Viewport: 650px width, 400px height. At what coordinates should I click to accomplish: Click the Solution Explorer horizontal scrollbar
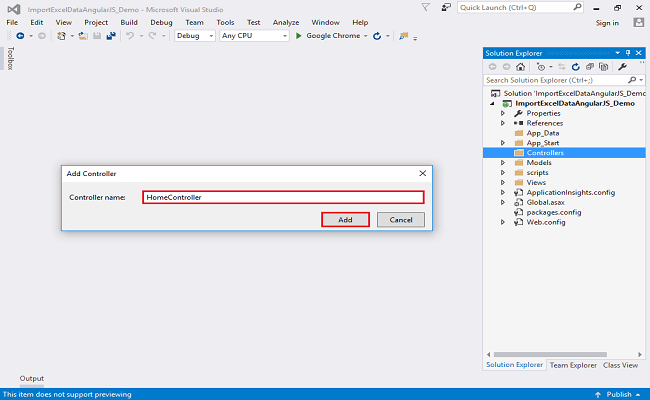tap(551, 354)
